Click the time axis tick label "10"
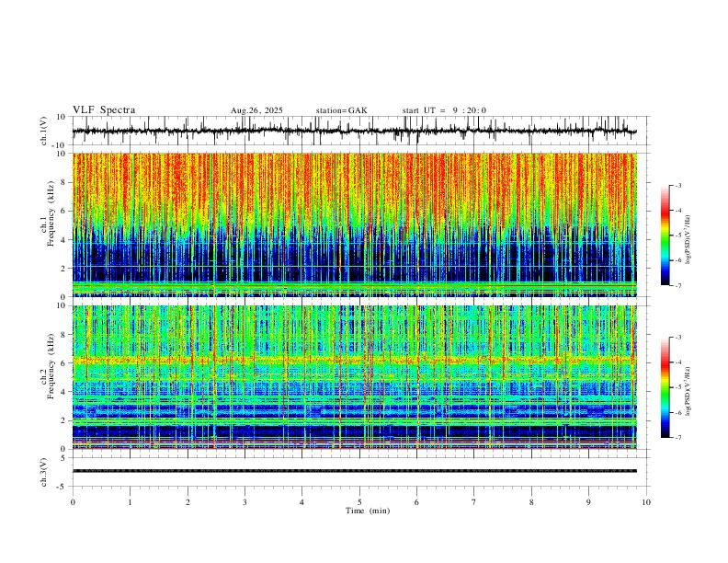Screen dimensions: 728x563 tap(646, 502)
